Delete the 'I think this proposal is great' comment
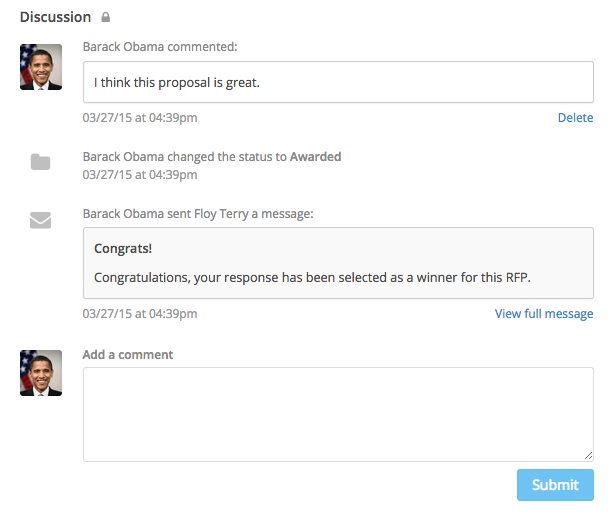Image resolution: width=612 pixels, height=516 pixels. coord(575,117)
